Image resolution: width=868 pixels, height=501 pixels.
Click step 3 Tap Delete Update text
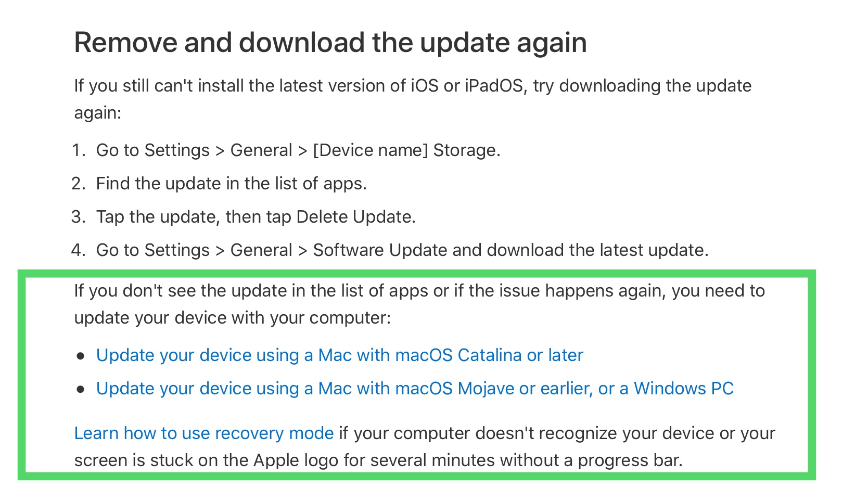(x=256, y=217)
